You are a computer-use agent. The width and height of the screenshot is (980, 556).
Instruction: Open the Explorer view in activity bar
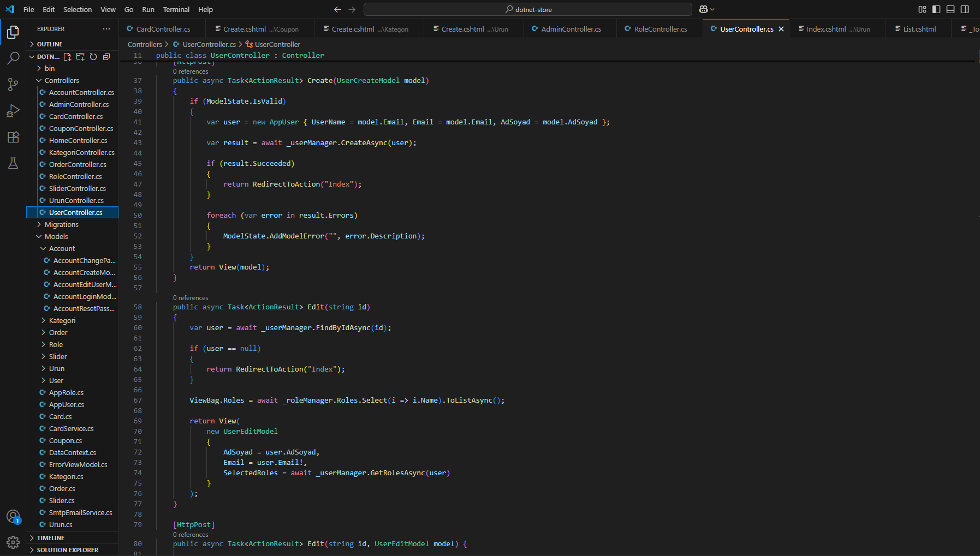(13, 33)
